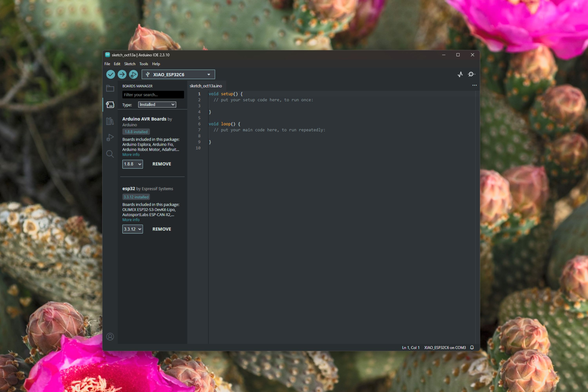Open the Search sidebar panel
The height and width of the screenshot is (392, 588).
click(110, 154)
